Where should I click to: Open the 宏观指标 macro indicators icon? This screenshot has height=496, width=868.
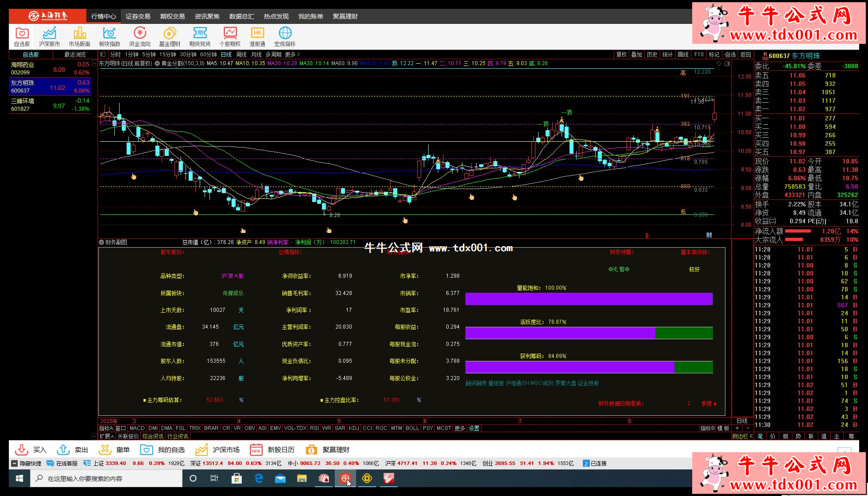pos(285,37)
